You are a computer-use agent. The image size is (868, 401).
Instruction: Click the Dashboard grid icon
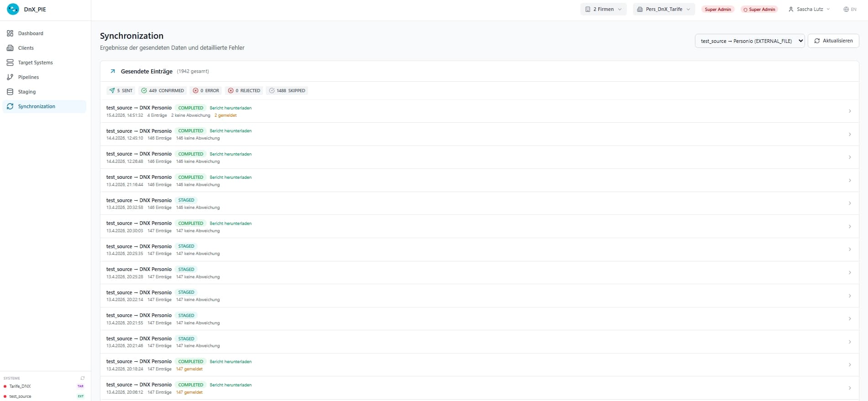coord(10,33)
